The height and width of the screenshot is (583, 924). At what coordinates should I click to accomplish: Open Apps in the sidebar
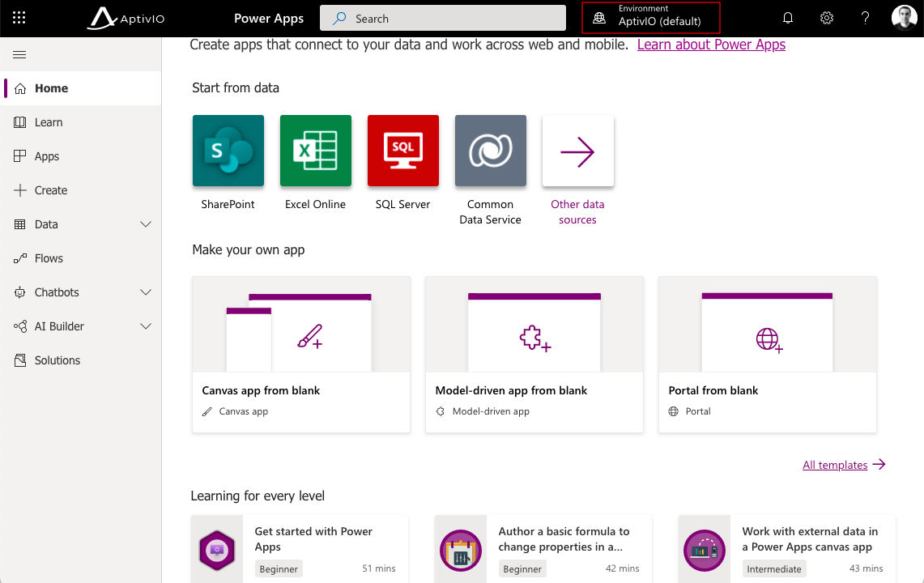(81, 156)
